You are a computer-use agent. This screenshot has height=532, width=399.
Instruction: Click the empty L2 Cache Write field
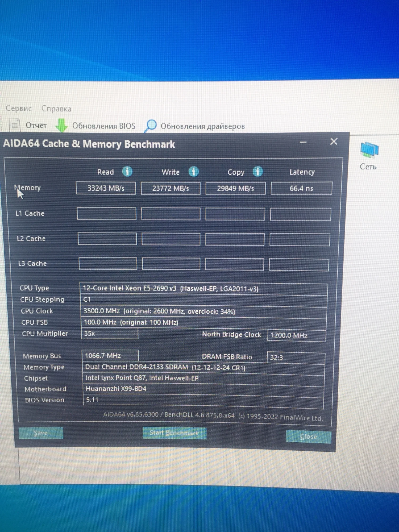pos(171,239)
